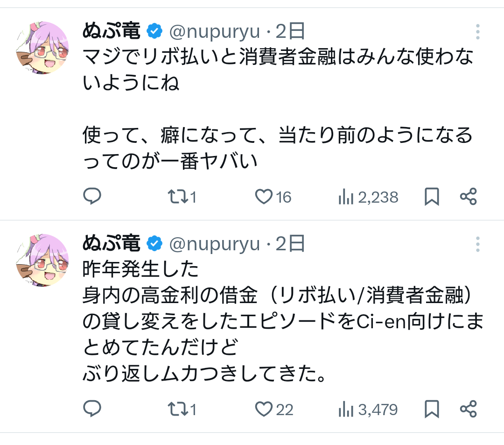Reply to the Ci-en episode tweet

(92, 410)
